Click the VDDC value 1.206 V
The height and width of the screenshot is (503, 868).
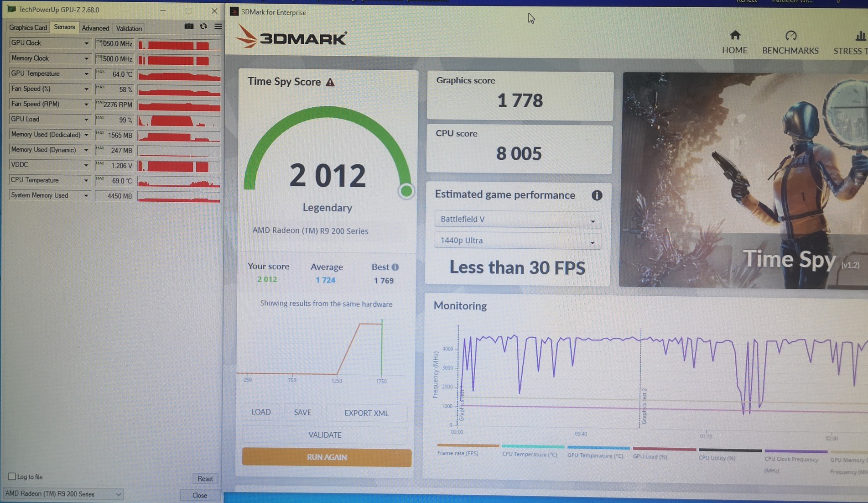(x=114, y=165)
